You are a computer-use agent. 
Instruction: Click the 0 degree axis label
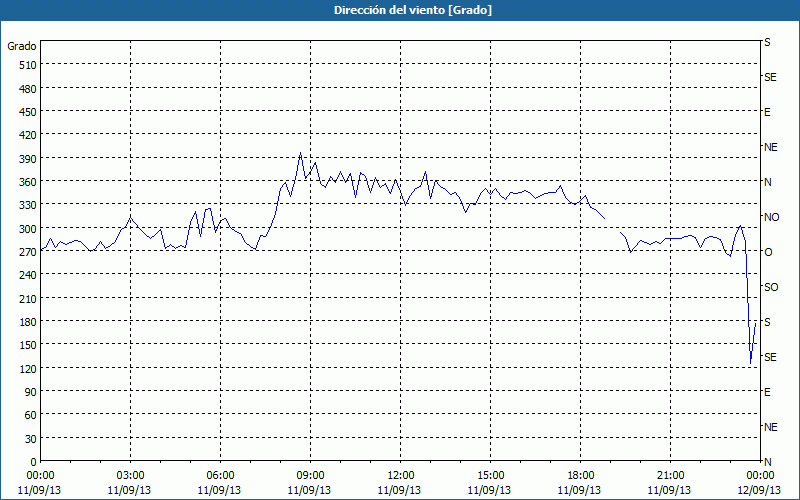[x=34, y=462]
